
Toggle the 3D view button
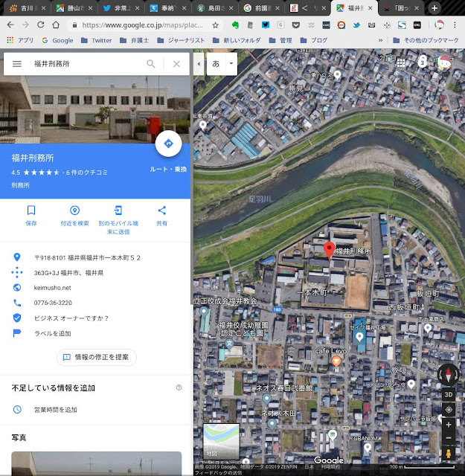coord(449,395)
